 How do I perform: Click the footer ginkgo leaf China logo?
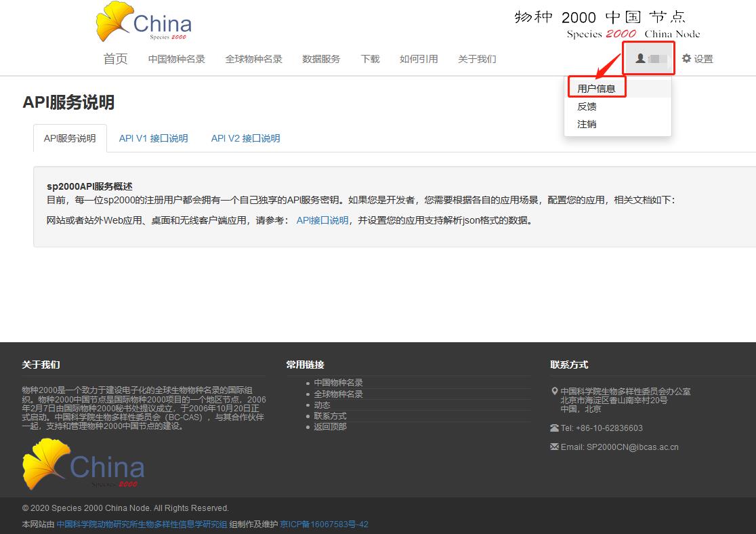click(x=83, y=465)
